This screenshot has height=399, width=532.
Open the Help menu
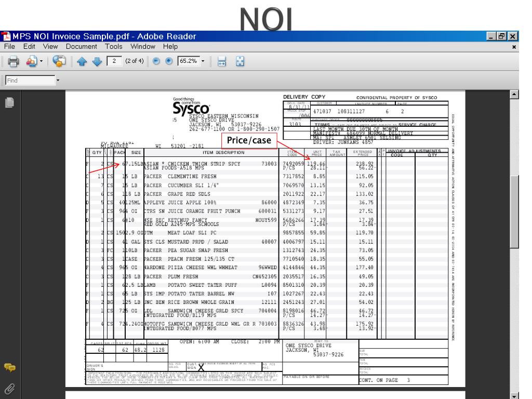(170, 46)
